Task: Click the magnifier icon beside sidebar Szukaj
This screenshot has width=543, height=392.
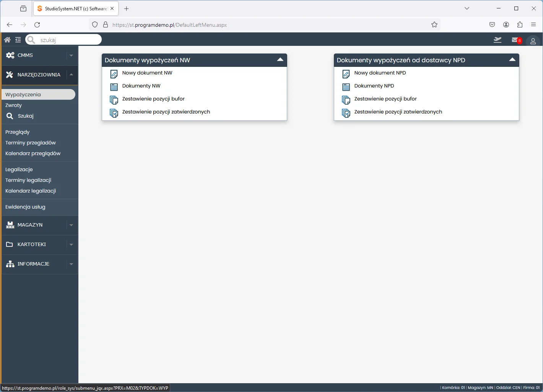Action: click(10, 116)
